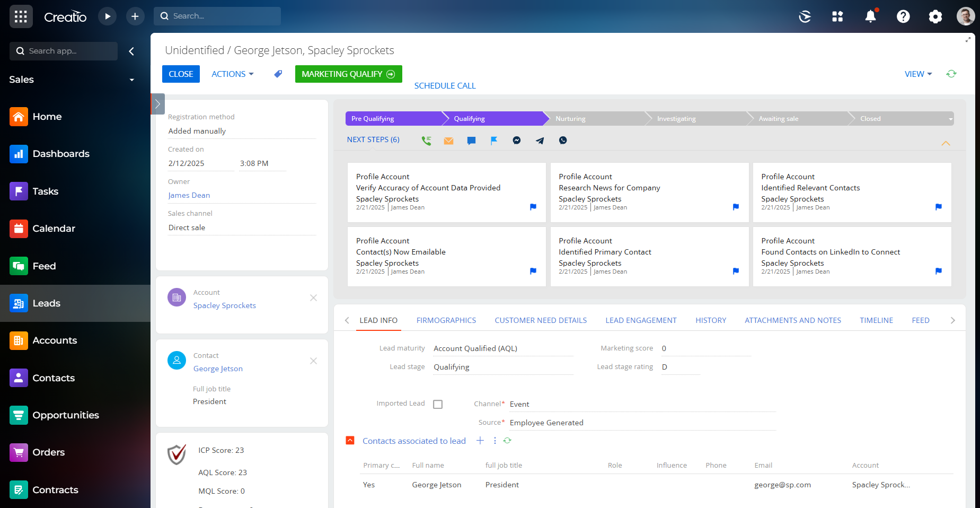Switch to the Firmographics tab
The image size is (980, 508).
pyautogui.click(x=446, y=320)
